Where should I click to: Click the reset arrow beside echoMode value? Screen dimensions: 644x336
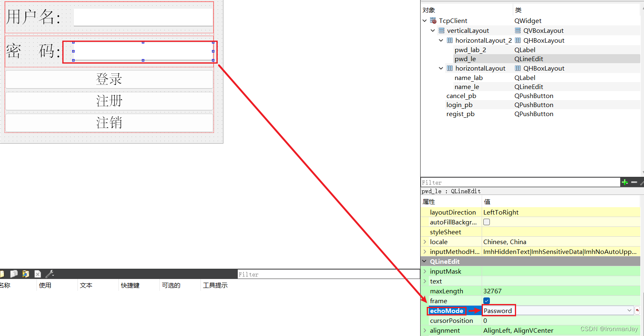637,311
